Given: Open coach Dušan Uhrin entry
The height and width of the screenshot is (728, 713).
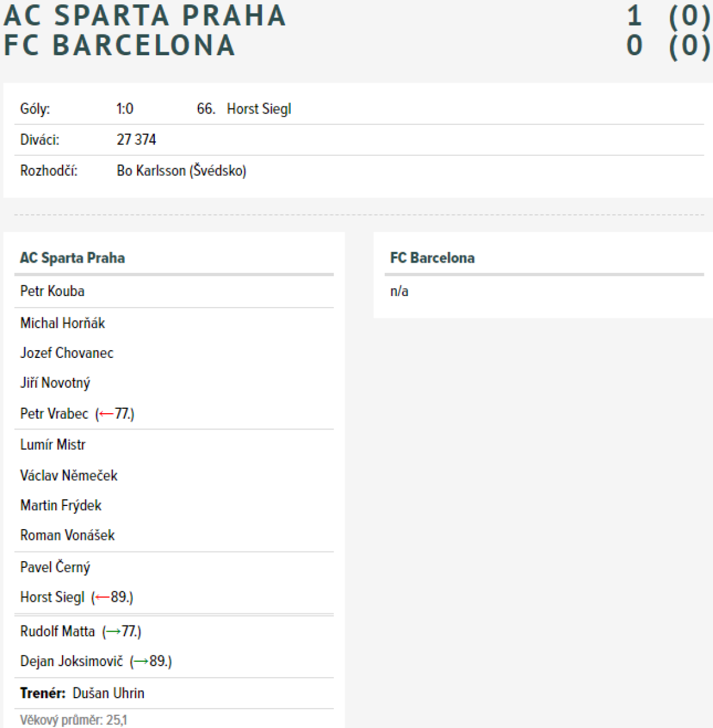Looking at the screenshot, I should (x=109, y=693).
